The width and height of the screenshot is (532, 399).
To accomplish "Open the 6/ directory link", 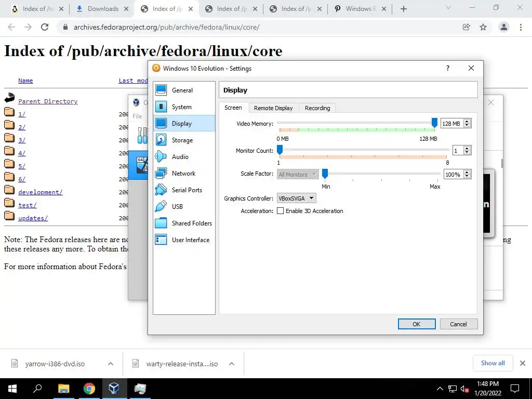I will (22, 179).
